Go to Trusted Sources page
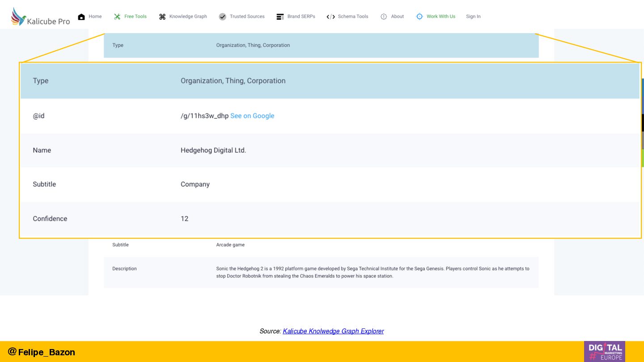 point(247,17)
